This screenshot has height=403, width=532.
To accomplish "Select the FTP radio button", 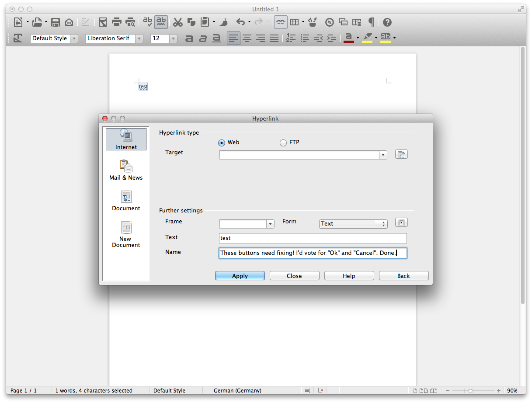I will [283, 142].
